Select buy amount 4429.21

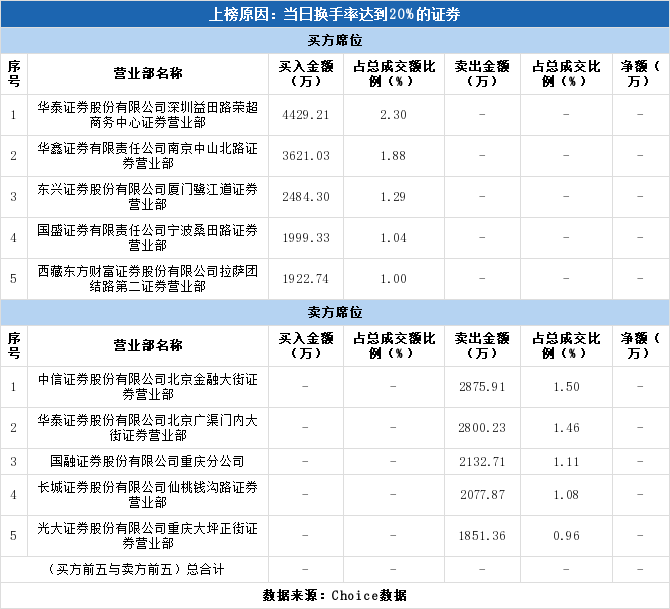[x=306, y=115]
